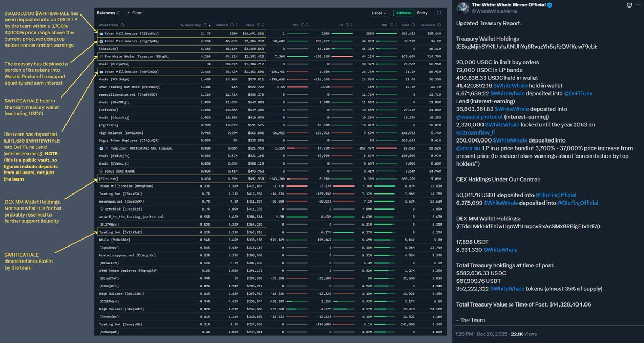
Task: Switch the toggle to Entity view
Action: tap(422, 13)
